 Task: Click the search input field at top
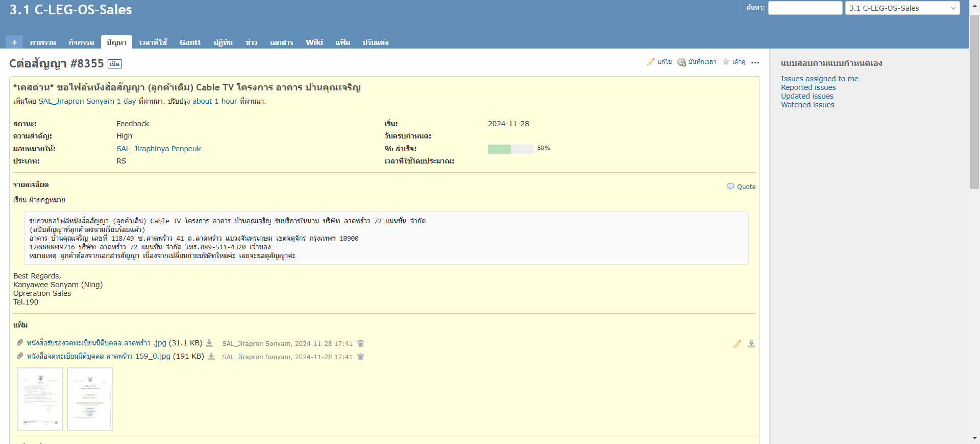coord(805,8)
